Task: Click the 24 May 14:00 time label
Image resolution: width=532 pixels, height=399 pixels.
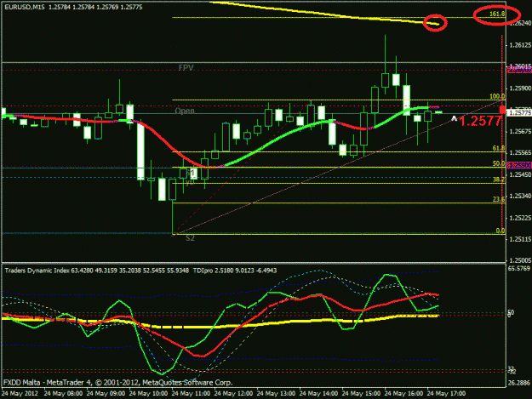Action: coord(319,394)
